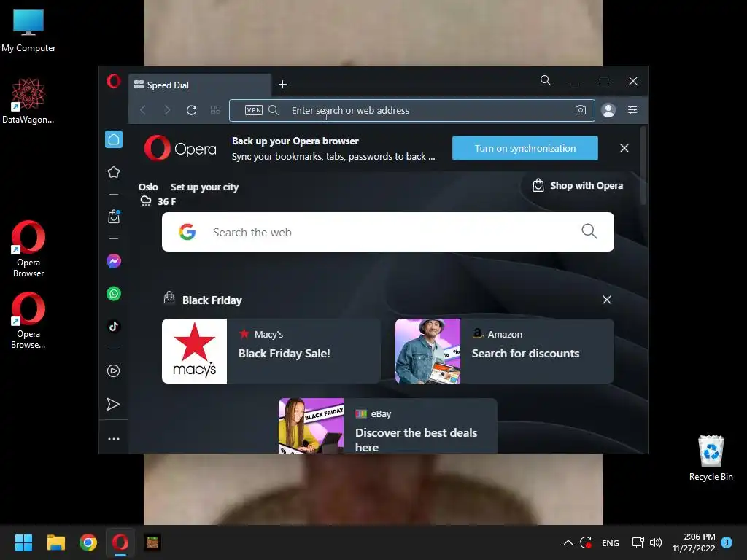Image resolution: width=747 pixels, height=560 pixels.
Task: Click the Oslo weather city name
Action: click(148, 187)
